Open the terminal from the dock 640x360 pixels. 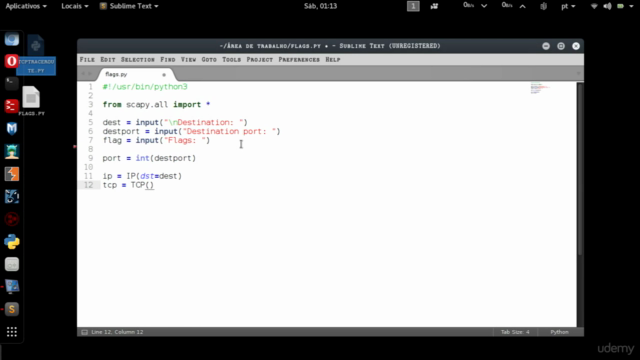(x=11, y=84)
